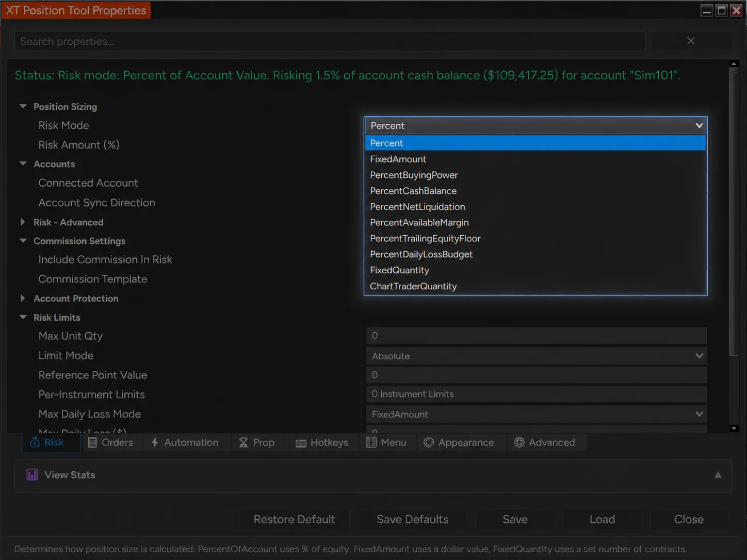
Task: Switch to the Orders tab
Action: (110, 442)
